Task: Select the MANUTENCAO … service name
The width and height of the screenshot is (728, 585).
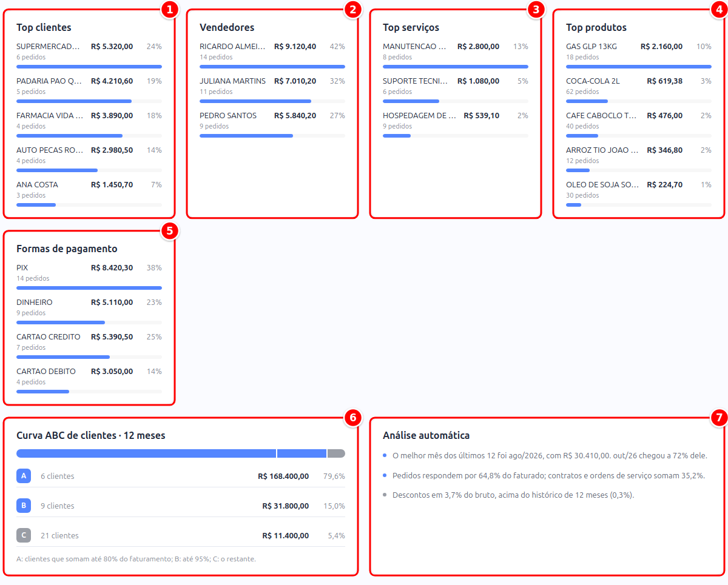Action: click(415, 47)
